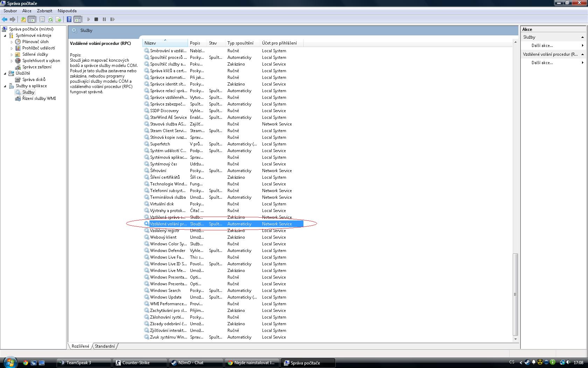
Task: Pause the selected service with the pause icon
Action: 104,19
